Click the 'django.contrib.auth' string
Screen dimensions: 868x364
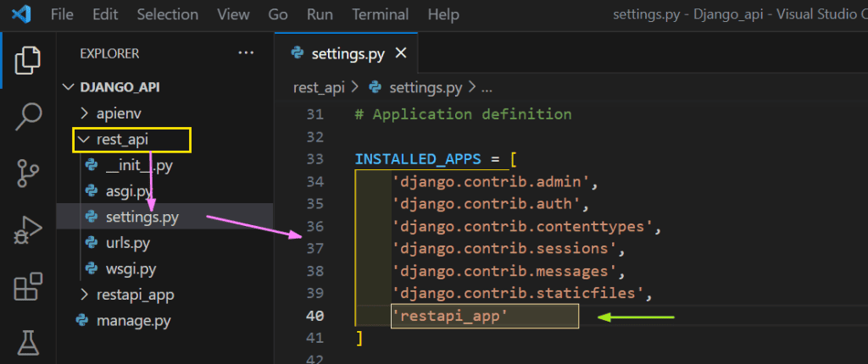tap(486, 204)
